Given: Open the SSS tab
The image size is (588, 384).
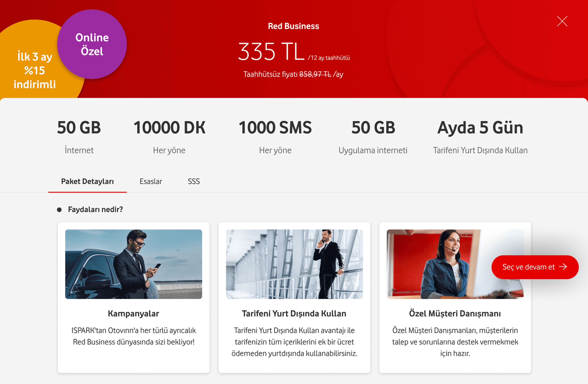Looking at the screenshot, I should pos(194,182).
